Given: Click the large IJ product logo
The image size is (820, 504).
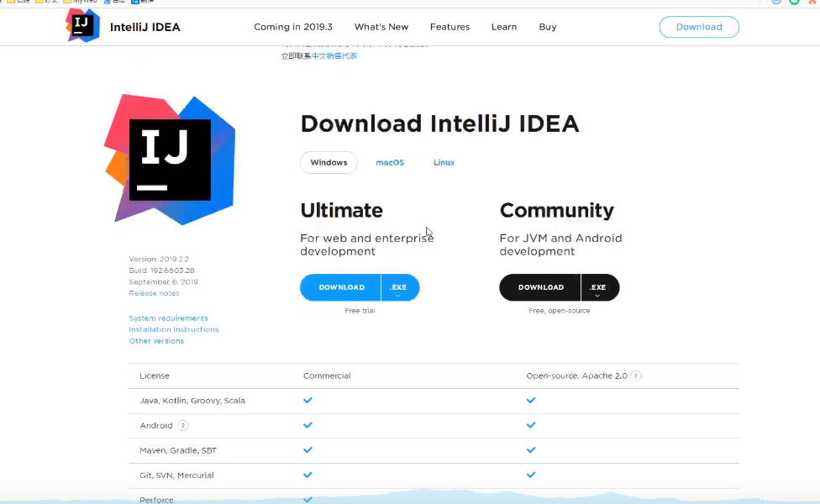Looking at the screenshot, I should pyautogui.click(x=170, y=160).
